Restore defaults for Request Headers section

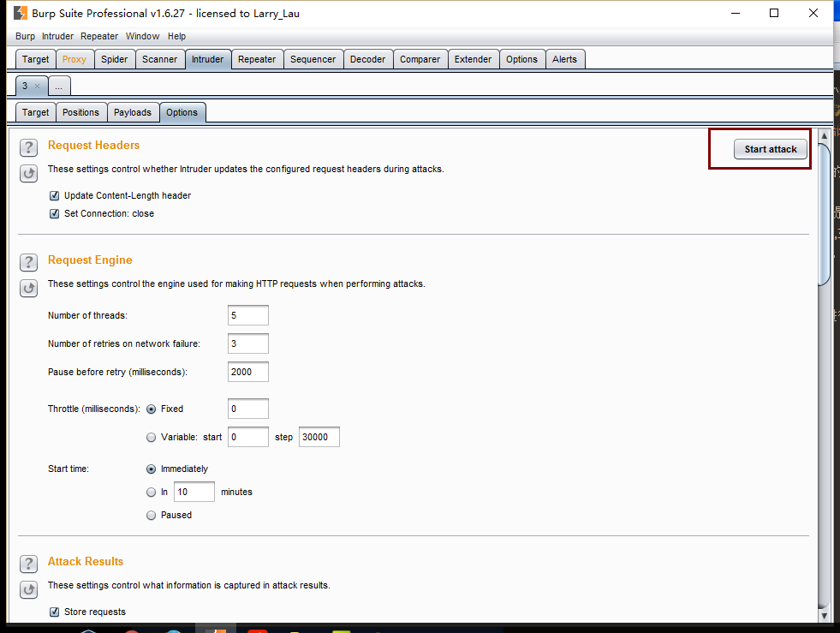[29, 173]
